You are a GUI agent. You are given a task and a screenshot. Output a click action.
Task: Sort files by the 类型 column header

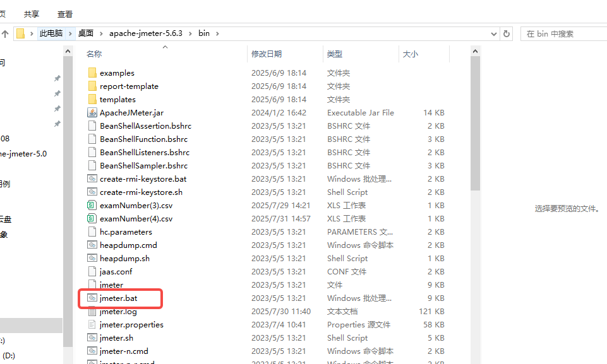coord(335,54)
